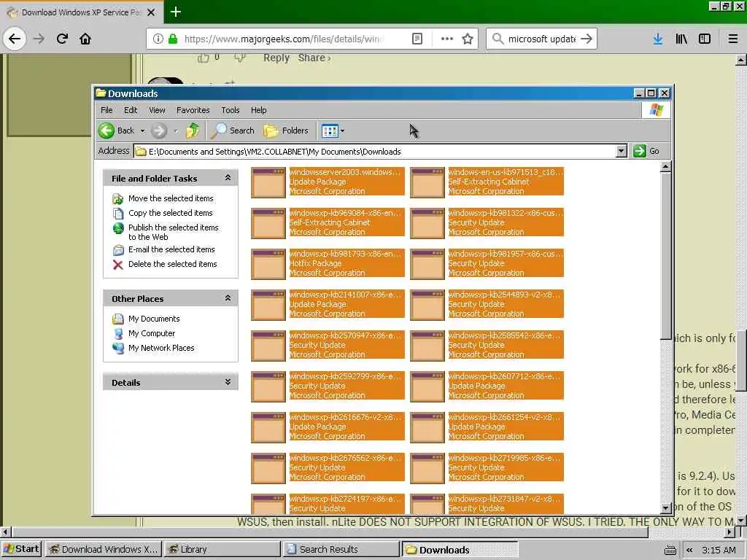Image resolution: width=747 pixels, height=560 pixels.
Task: Open the Tools menu
Action: click(x=231, y=110)
